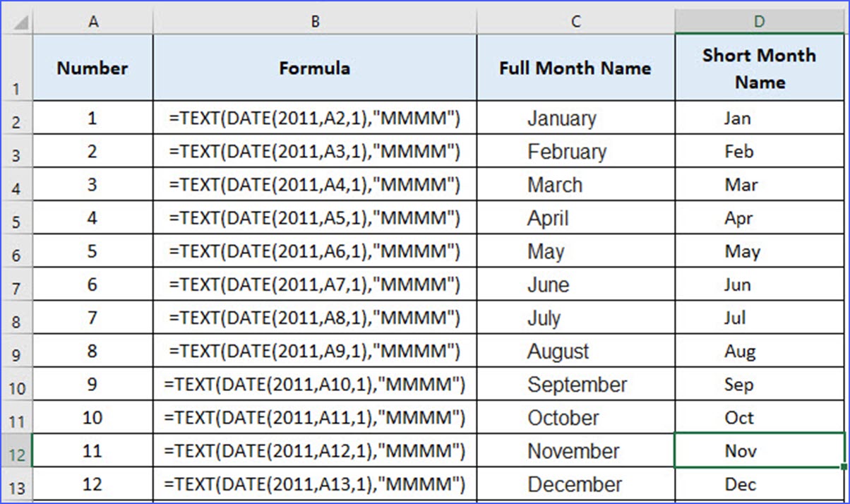Image resolution: width=850 pixels, height=504 pixels.
Task: Select row 1 header
Action: point(16,68)
